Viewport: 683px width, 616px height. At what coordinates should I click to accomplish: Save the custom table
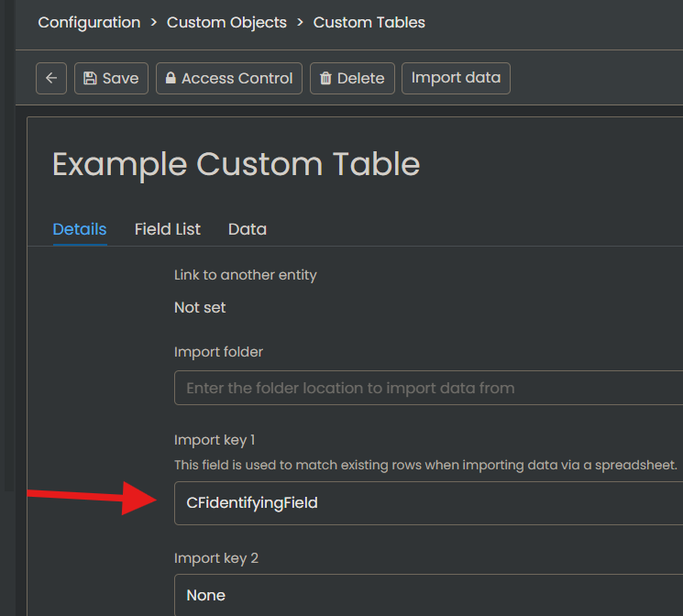[111, 79]
